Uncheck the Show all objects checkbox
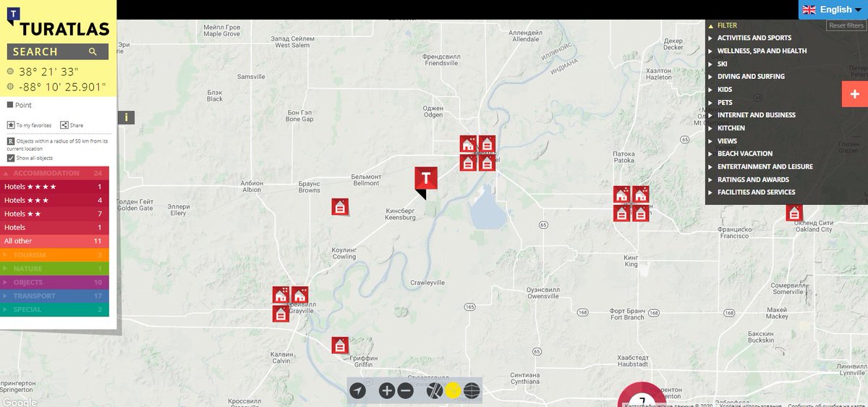The image size is (868, 407). click(x=11, y=158)
